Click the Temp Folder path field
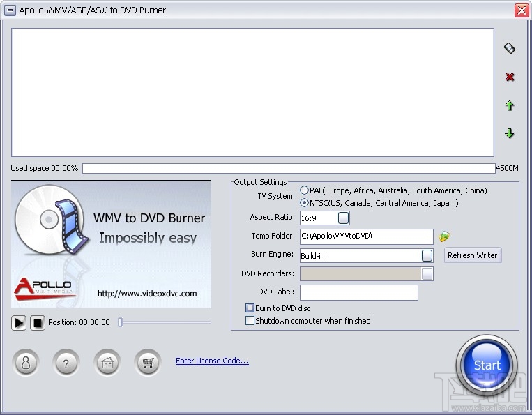532x415 pixels. (367, 236)
